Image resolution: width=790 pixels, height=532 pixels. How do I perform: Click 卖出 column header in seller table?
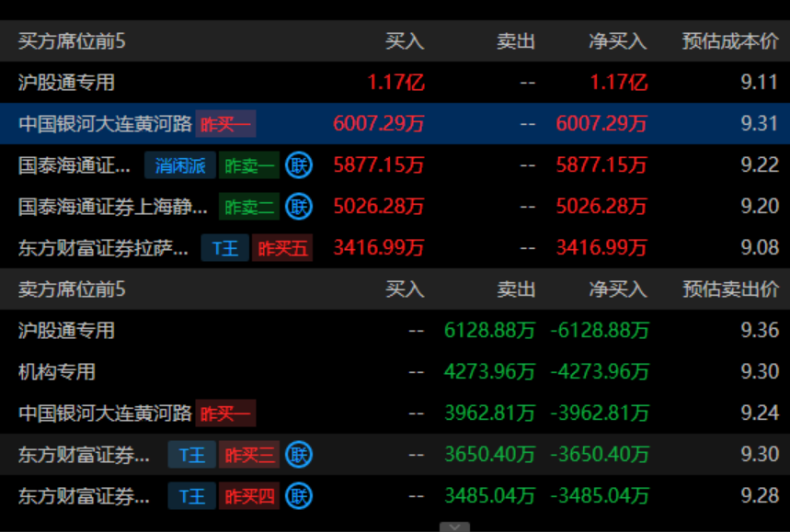tap(516, 289)
